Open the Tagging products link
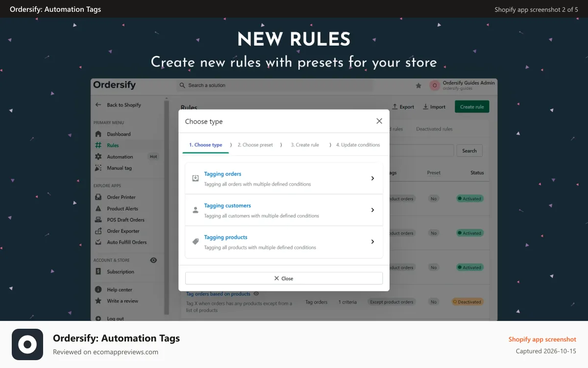This screenshot has width=588, height=368. [226, 237]
